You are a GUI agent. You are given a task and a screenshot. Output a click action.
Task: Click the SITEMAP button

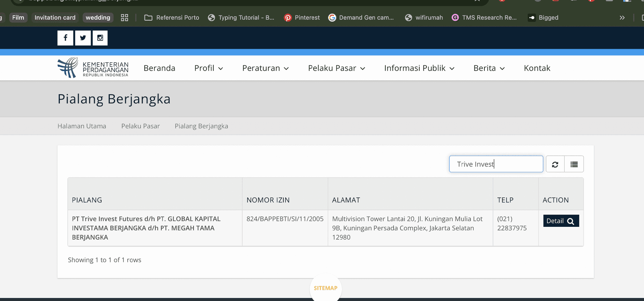(326, 288)
